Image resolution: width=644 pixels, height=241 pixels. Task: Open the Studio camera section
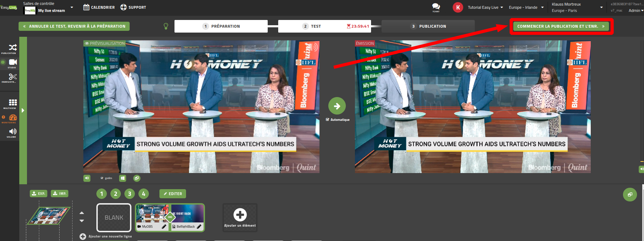point(13,63)
